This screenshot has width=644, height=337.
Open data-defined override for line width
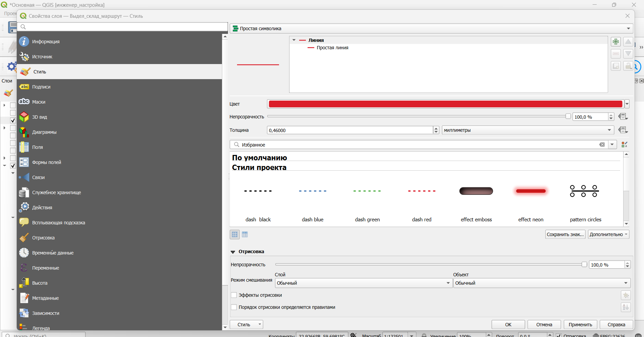[623, 130]
